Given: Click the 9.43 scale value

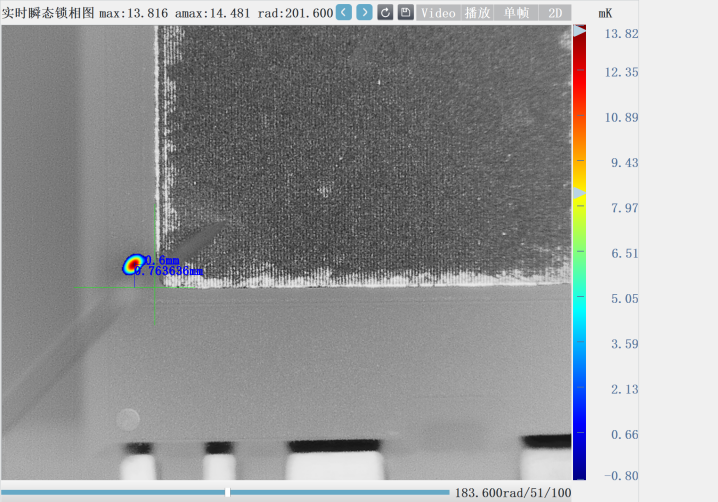Looking at the screenshot, I should [625, 163].
